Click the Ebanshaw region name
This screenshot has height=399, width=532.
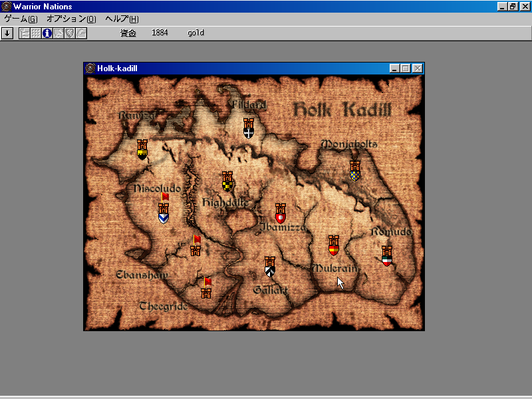point(142,275)
